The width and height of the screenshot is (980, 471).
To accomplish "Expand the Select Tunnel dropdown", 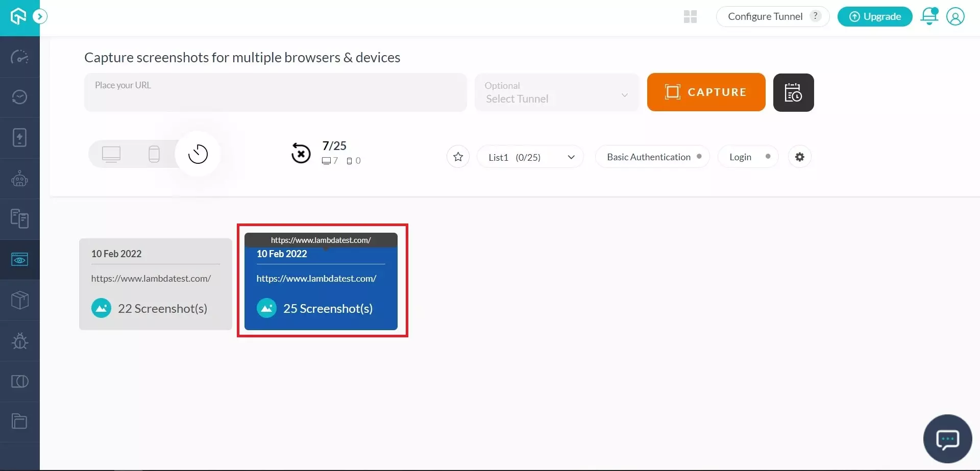I will (x=556, y=93).
